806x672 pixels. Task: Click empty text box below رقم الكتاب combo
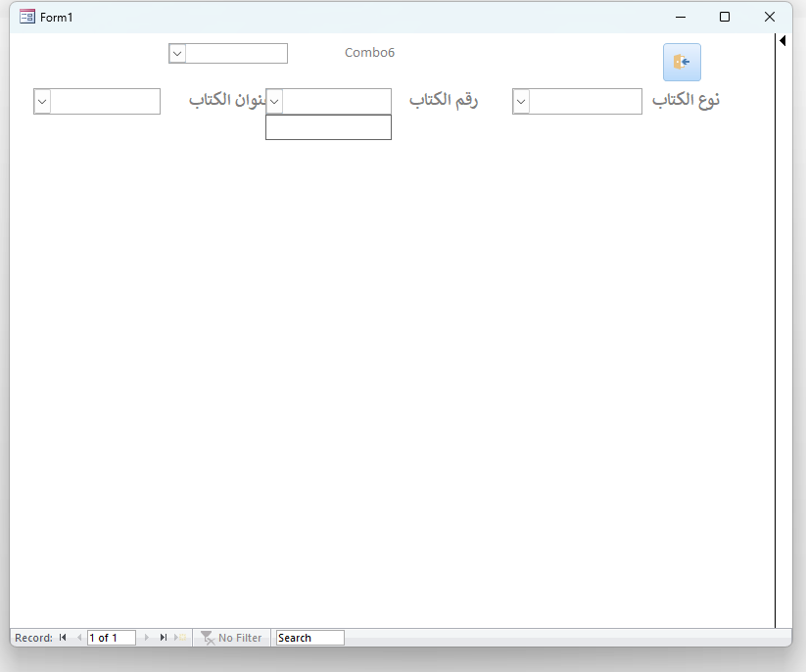tap(328, 127)
